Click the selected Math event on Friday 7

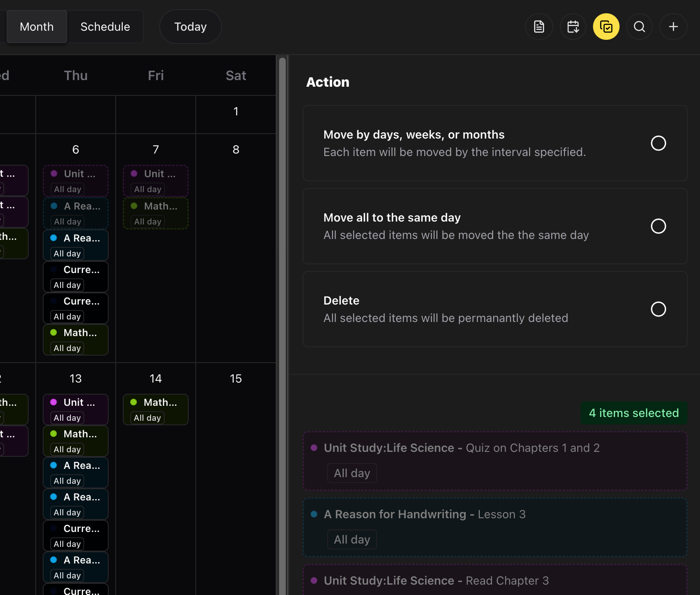click(156, 213)
